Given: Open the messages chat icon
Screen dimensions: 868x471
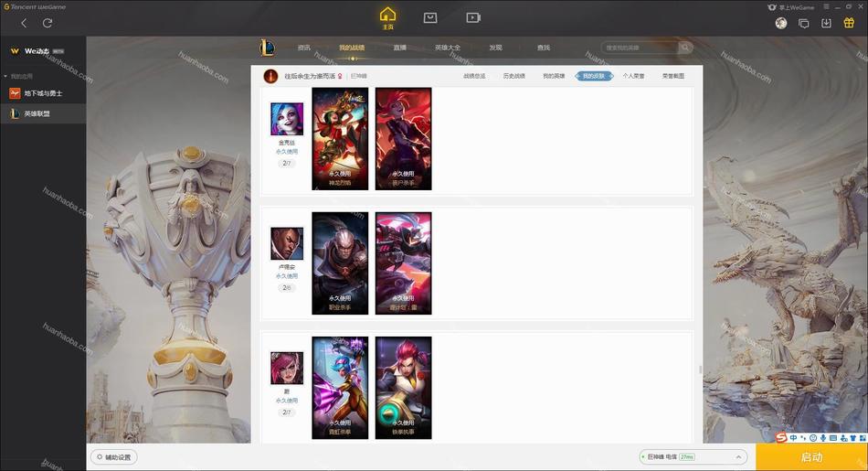Looking at the screenshot, I should [803, 23].
